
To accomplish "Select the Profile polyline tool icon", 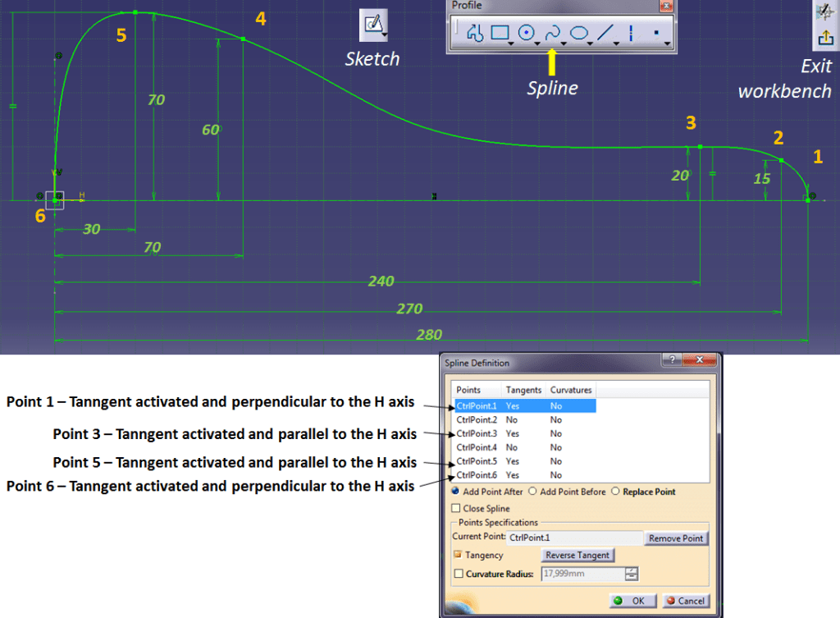I will pos(474,33).
